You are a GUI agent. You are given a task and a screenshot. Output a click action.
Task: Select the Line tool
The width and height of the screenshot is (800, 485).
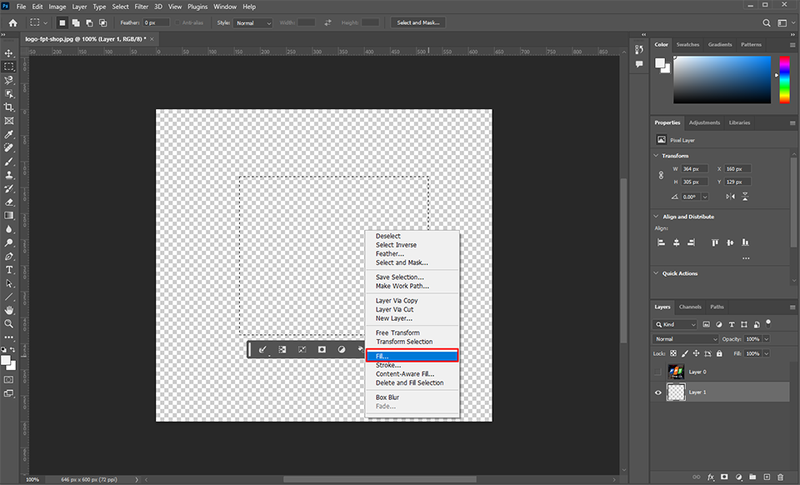pos(9,297)
